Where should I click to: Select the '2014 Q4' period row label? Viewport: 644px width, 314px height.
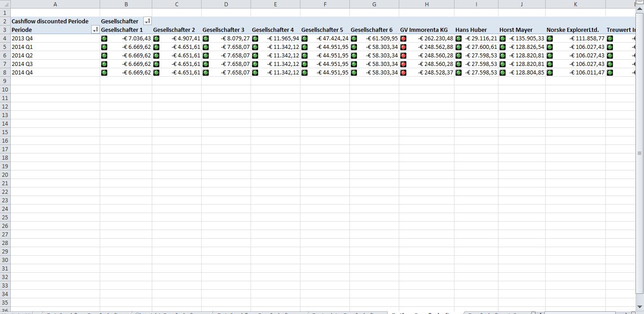(x=55, y=73)
